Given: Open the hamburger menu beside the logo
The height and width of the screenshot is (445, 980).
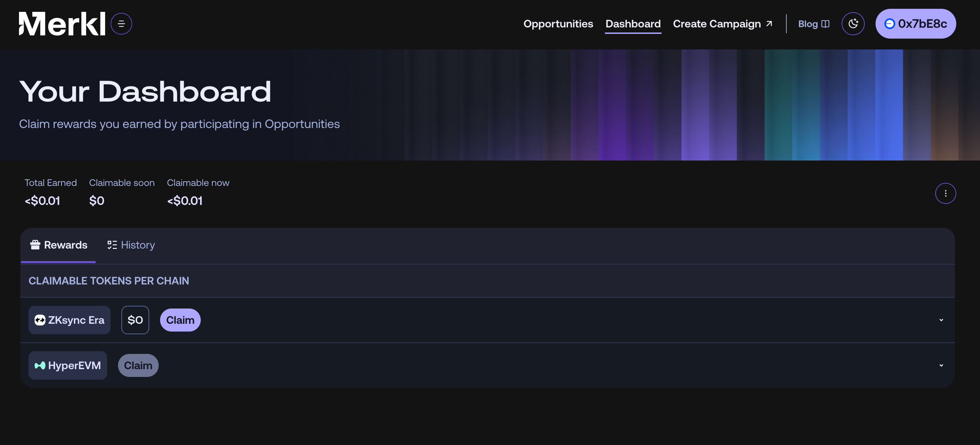Looking at the screenshot, I should [121, 24].
